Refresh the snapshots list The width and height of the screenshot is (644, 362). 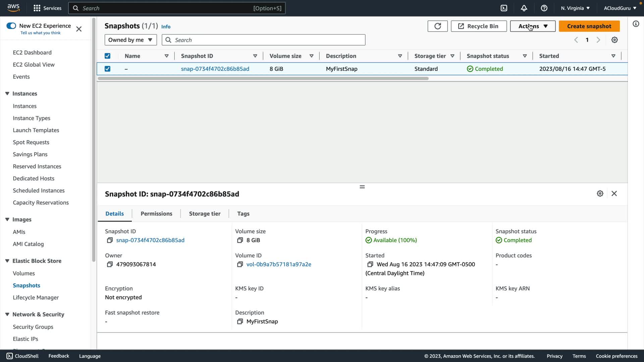click(437, 26)
